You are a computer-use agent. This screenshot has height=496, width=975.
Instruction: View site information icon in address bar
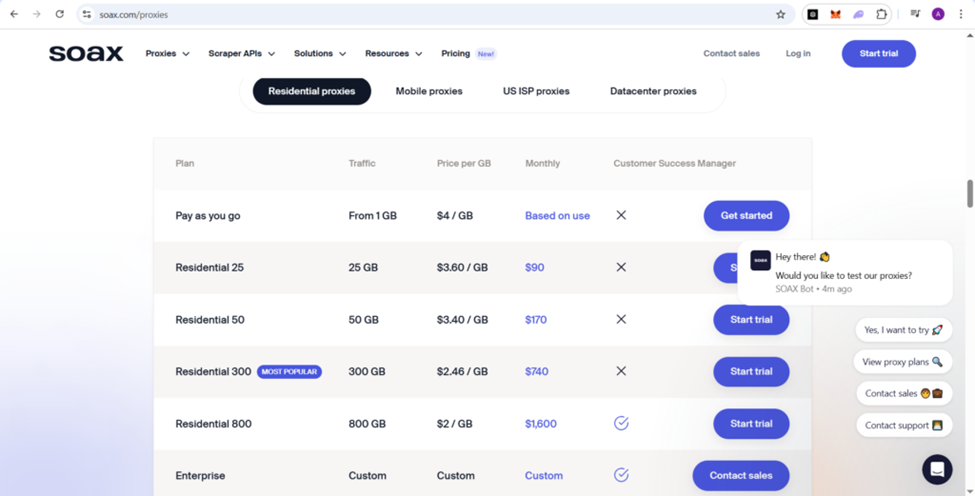pyautogui.click(x=87, y=14)
